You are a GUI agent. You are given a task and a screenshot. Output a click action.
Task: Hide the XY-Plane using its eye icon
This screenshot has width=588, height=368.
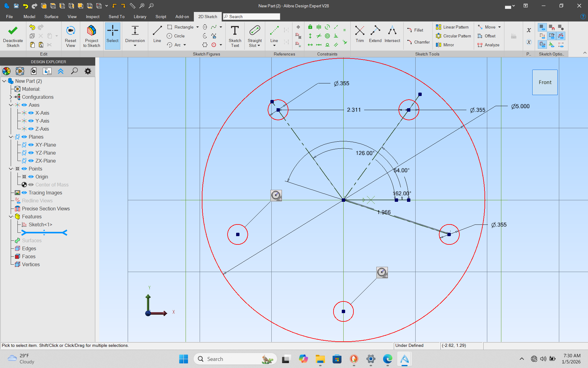pos(31,145)
